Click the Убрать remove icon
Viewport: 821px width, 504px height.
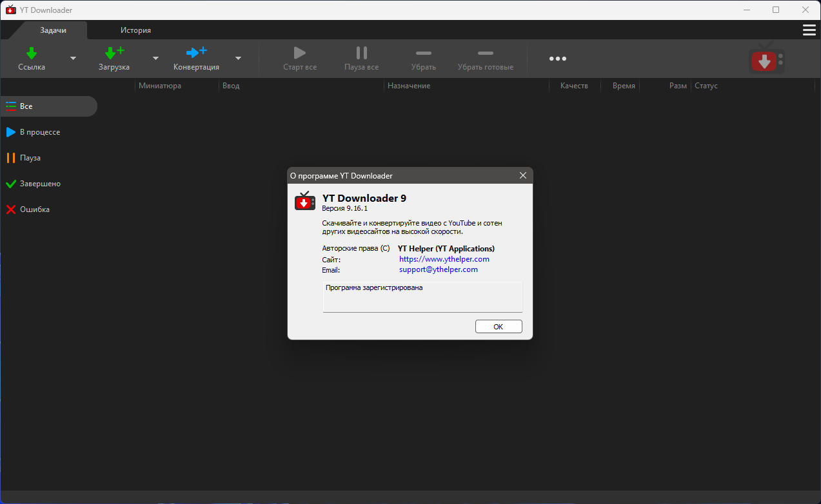(424, 53)
